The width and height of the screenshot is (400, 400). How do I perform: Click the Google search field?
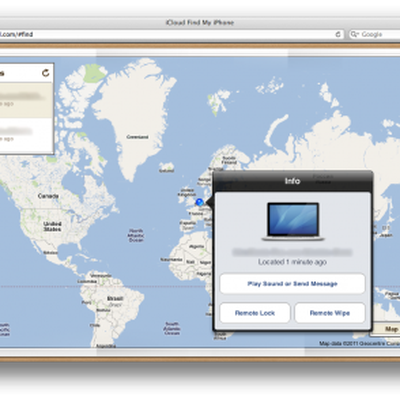tap(375, 34)
